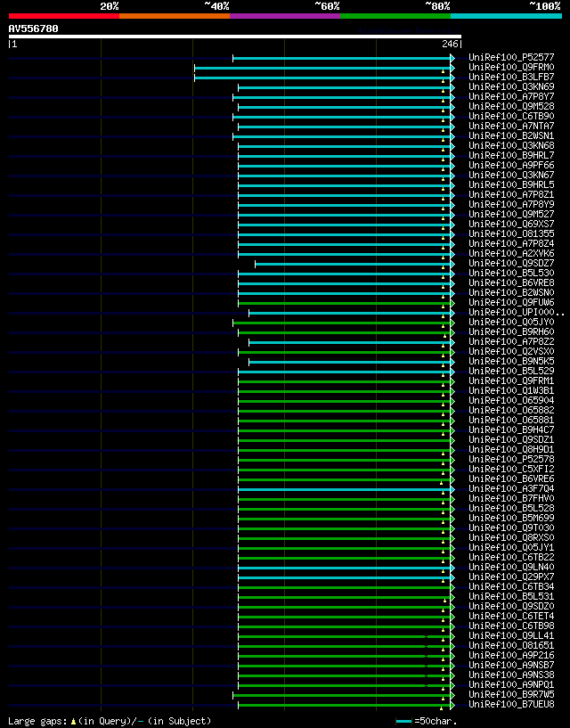
Task: Select the UniRef100_A9PF66 subject entry
Action: click(x=511, y=165)
